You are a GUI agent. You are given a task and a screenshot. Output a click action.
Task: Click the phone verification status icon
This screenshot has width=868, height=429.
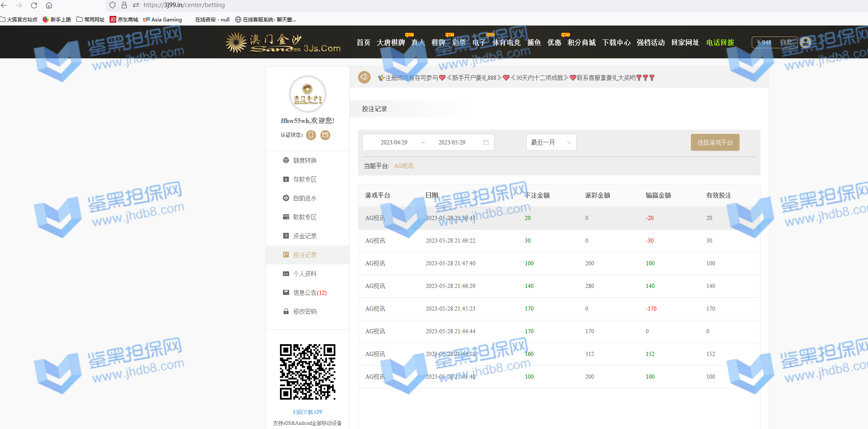[311, 135]
